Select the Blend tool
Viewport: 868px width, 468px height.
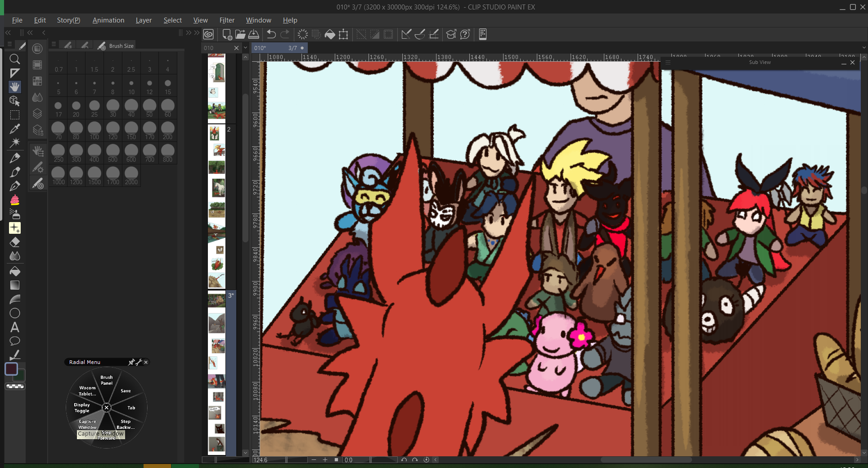[15, 256]
